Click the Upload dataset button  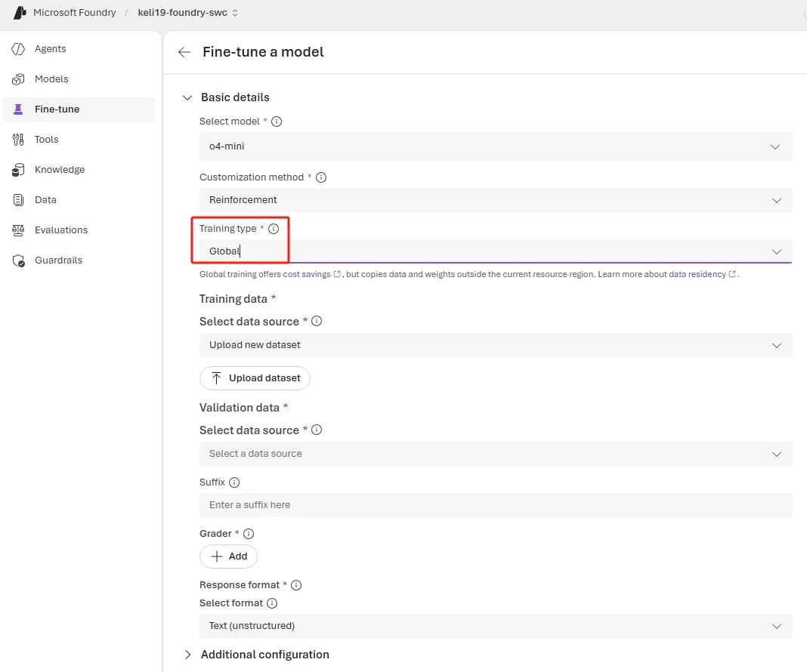pyautogui.click(x=255, y=378)
